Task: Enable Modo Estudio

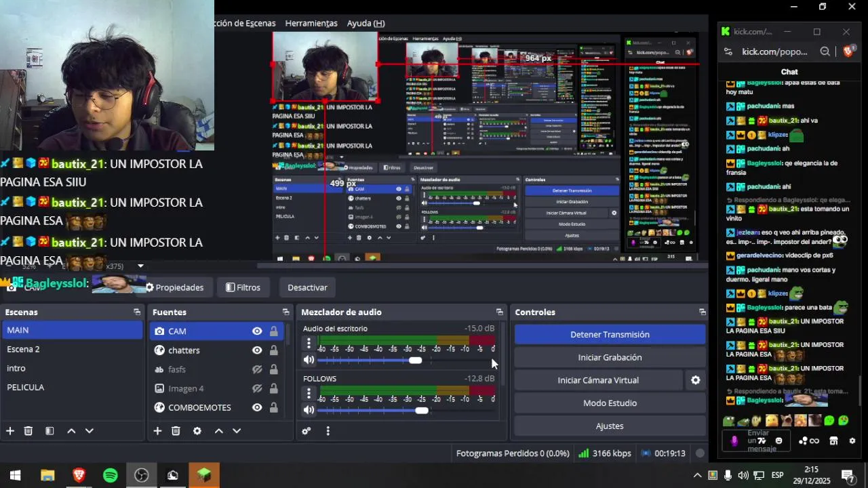Action: point(610,403)
